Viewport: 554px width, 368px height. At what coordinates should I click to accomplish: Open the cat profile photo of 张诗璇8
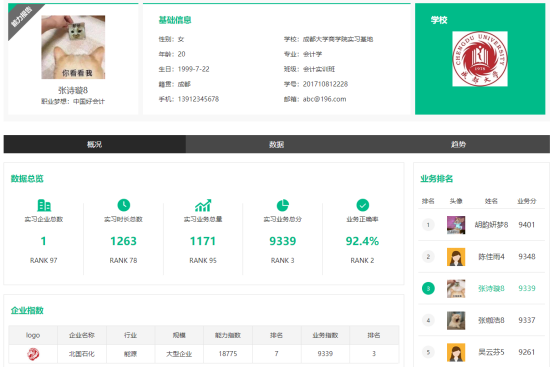[x=73, y=47]
